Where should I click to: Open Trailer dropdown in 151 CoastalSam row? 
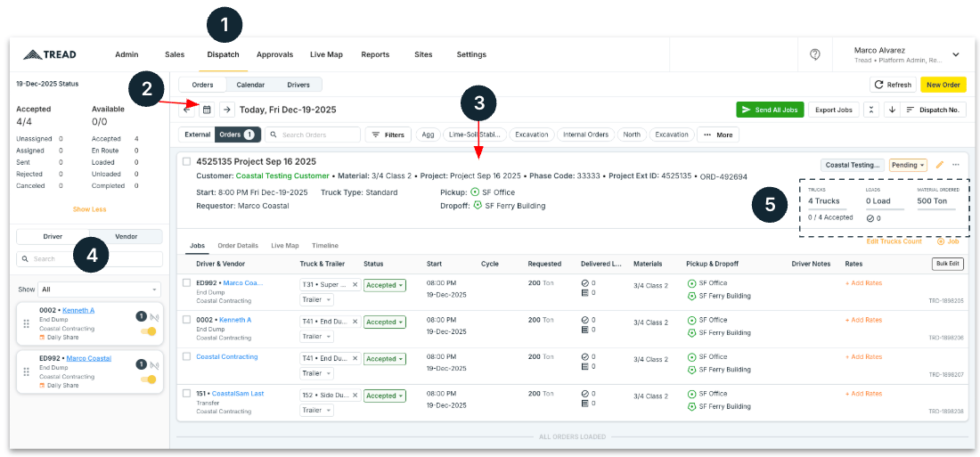point(317,410)
